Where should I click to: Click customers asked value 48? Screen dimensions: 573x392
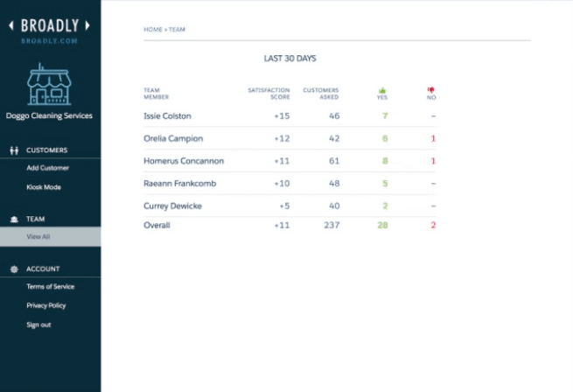(334, 184)
